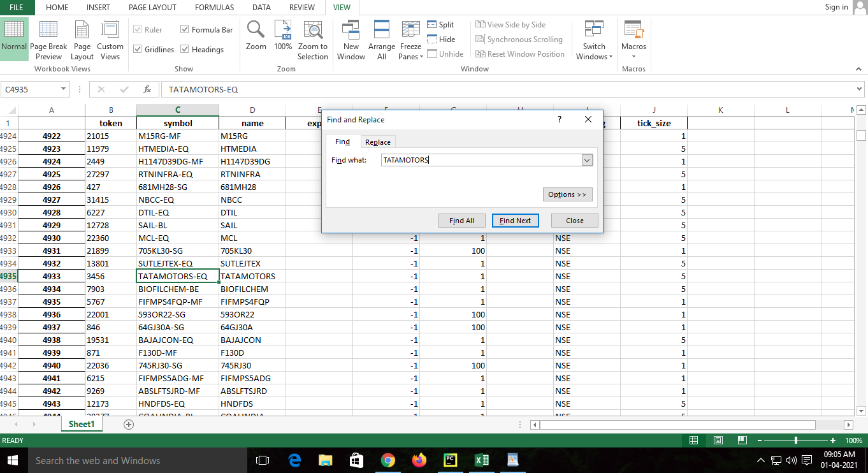Open the Name Box dropdown
Viewport: 868px width, 473px height.
[x=63, y=89]
